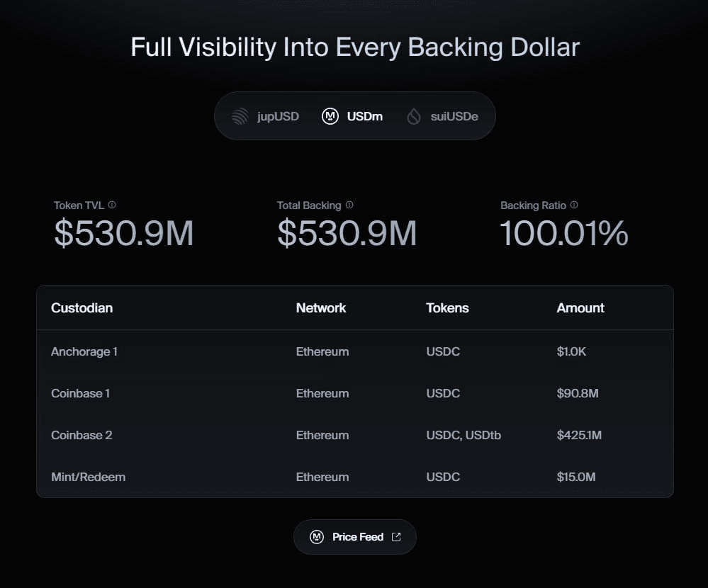Click Ethereum network in Coinbase 1 row
Screen dimensions: 708x588
click(322, 393)
